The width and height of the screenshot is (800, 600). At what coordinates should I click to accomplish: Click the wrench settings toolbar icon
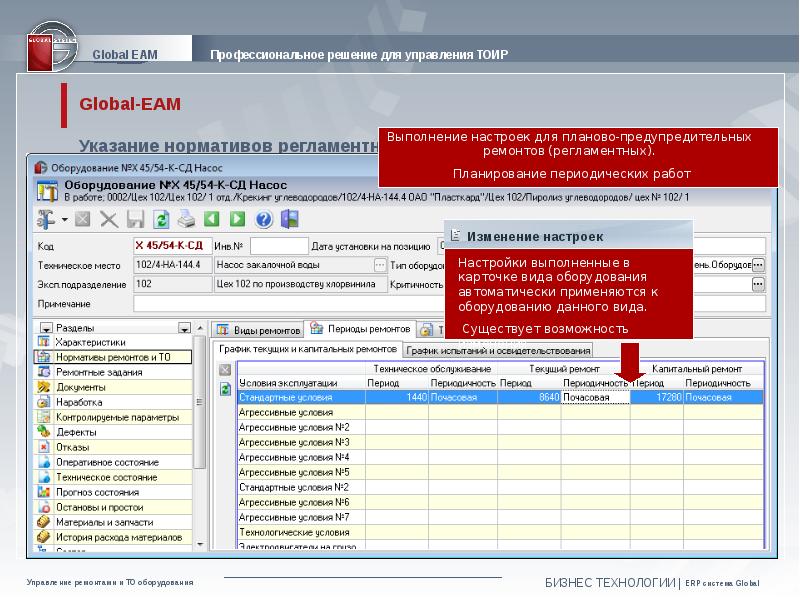45,219
